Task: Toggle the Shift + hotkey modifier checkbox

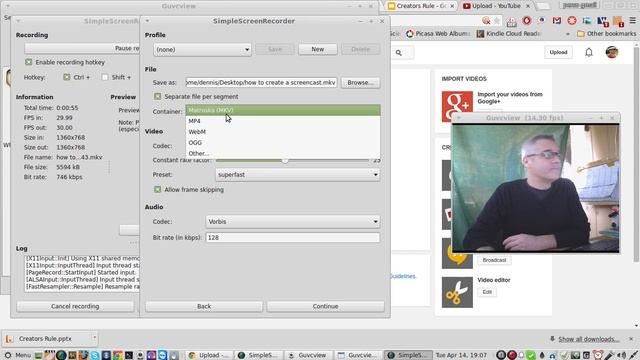Action: [105, 77]
